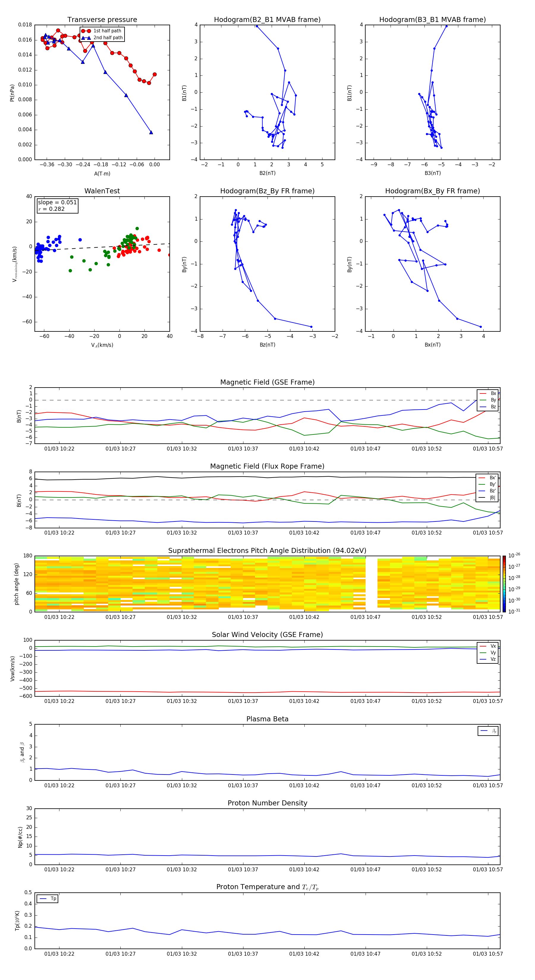
Task: Click the 'Pt(nPa)' y-axis label
Action: coord(12,92)
